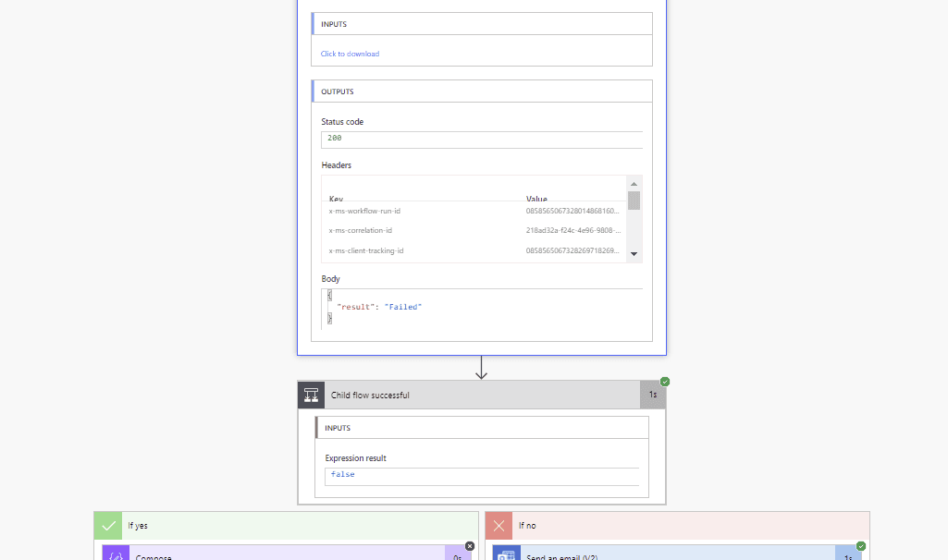This screenshot has height=560, width=948.
Task: Click the skipped status badge on Compose
Action: coord(470,546)
